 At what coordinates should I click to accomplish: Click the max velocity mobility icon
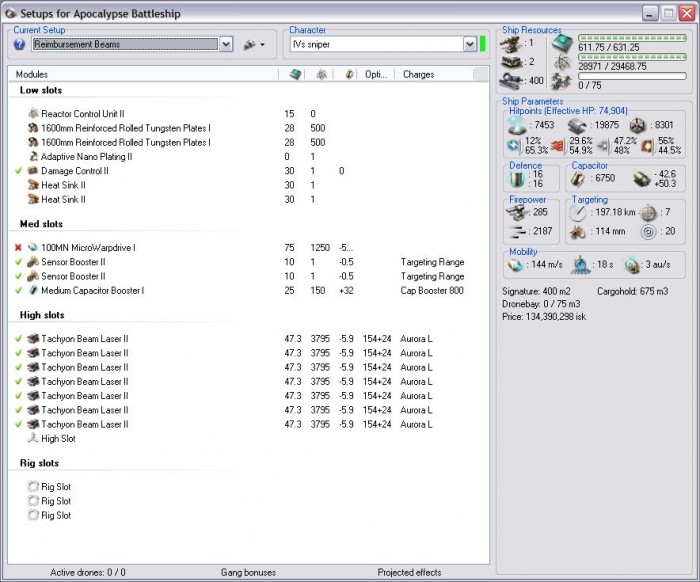517,267
